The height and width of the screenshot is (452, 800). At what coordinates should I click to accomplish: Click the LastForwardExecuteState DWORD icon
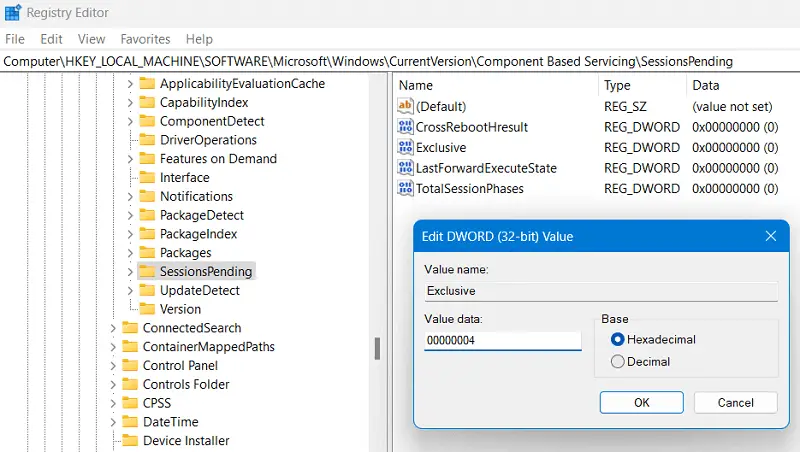pyautogui.click(x=405, y=168)
